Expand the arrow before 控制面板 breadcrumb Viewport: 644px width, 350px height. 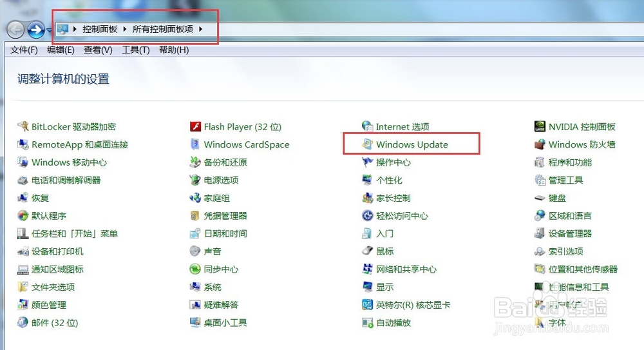[x=75, y=29]
